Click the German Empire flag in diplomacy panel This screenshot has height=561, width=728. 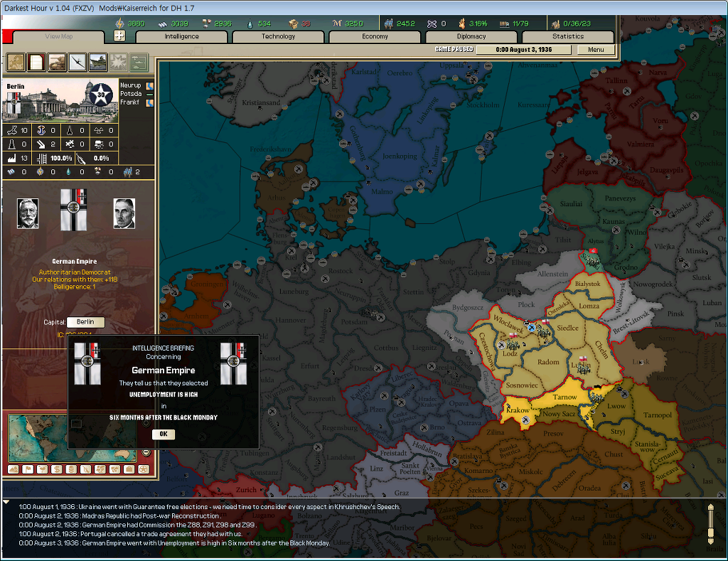(x=74, y=210)
